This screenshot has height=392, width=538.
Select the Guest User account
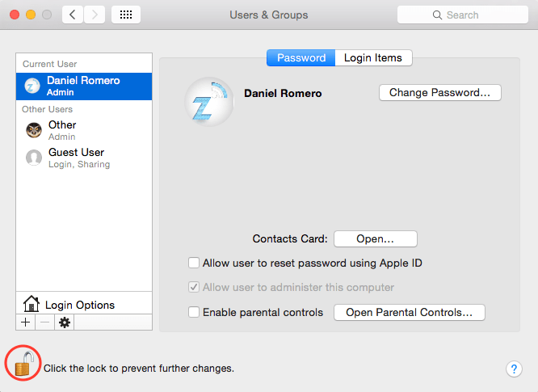tap(84, 158)
